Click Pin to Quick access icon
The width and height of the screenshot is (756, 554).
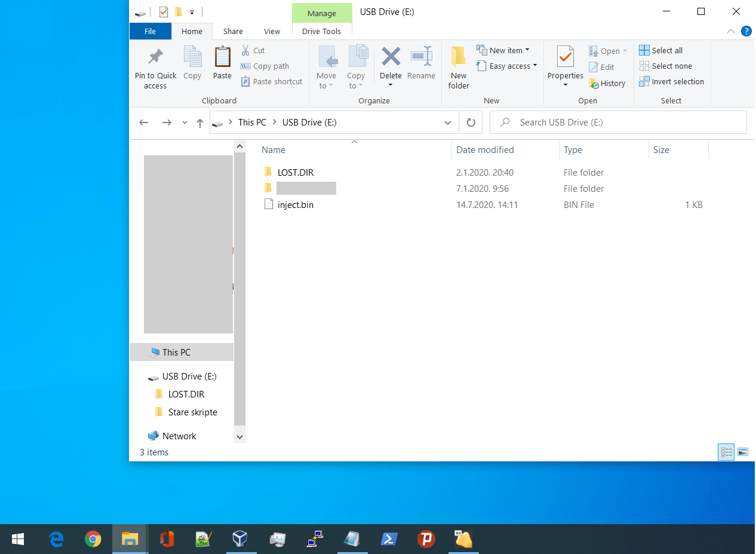click(155, 58)
